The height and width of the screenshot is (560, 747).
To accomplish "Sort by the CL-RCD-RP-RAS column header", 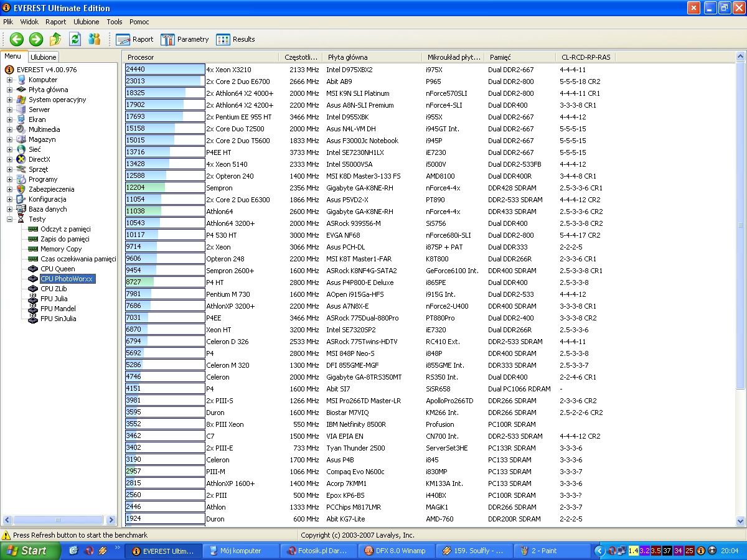I will tap(586, 57).
